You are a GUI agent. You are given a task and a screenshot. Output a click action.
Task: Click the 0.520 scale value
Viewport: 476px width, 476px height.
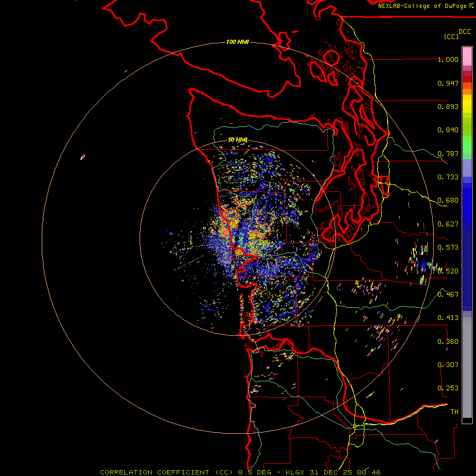[448, 271]
